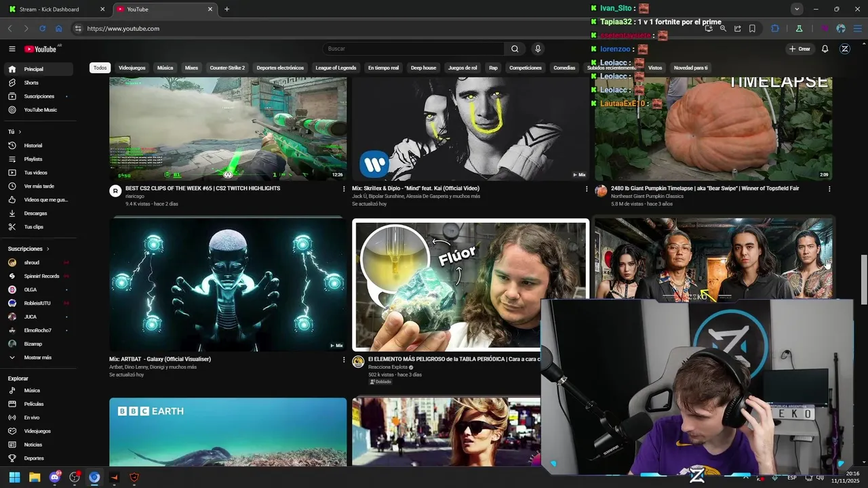Click the YouTube search input field

pos(414,49)
